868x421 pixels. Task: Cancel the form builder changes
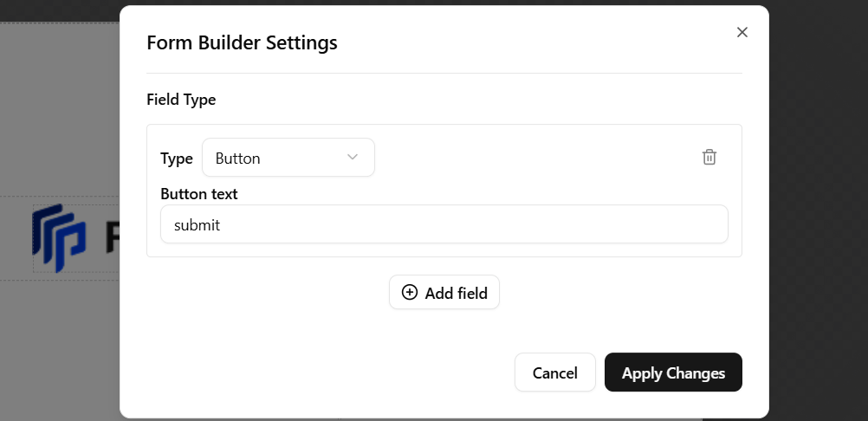(554, 372)
